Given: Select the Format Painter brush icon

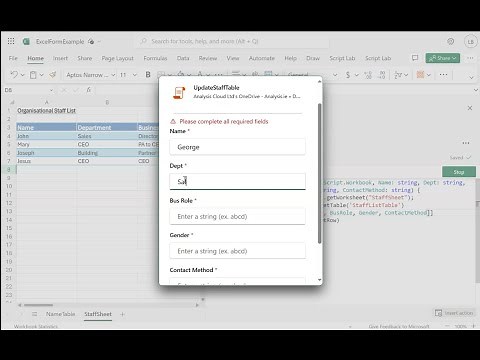Looking at the screenshot, I should pos(53,75).
